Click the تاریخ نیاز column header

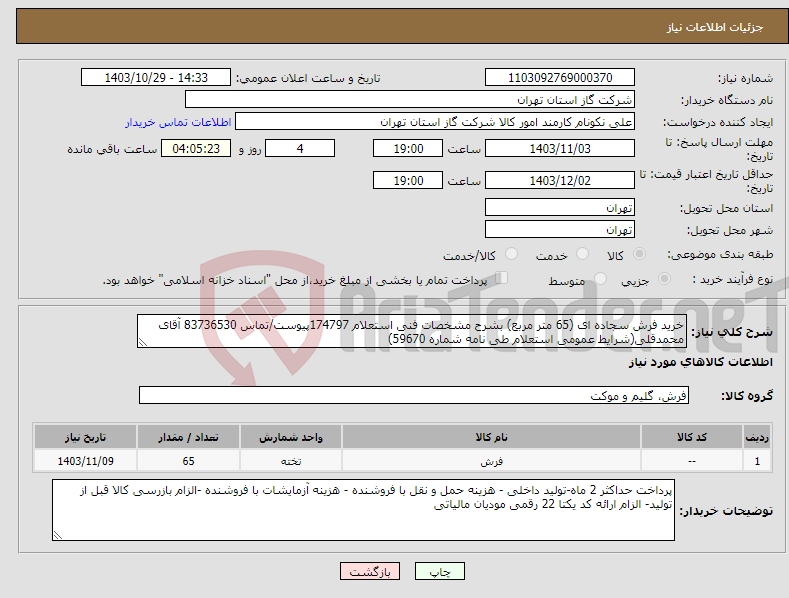86,437
